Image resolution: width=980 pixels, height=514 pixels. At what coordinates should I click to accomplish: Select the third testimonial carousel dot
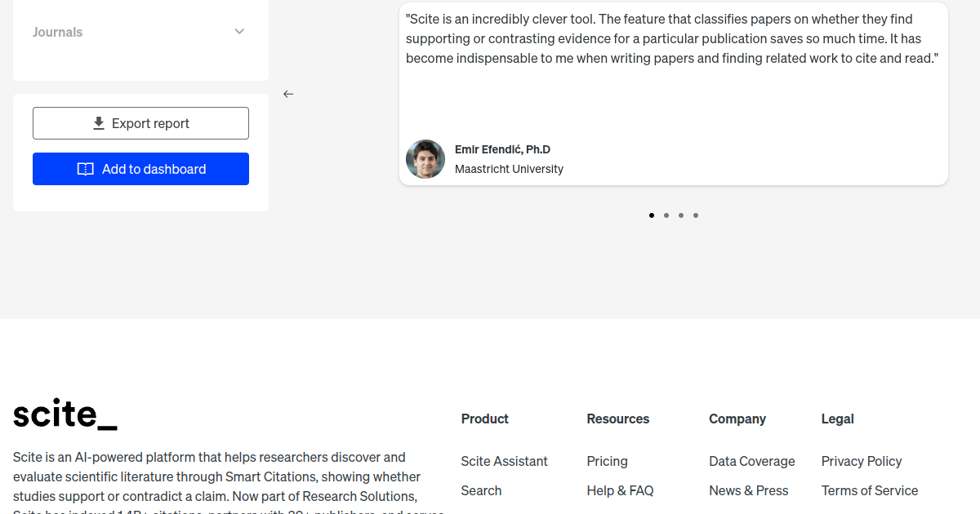(x=681, y=215)
